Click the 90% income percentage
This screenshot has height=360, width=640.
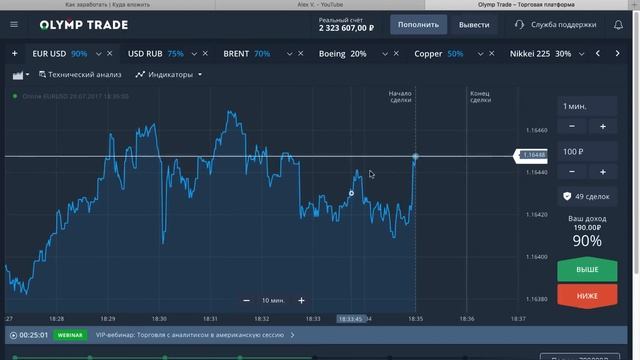pyautogui.click(x=587, y=241)
